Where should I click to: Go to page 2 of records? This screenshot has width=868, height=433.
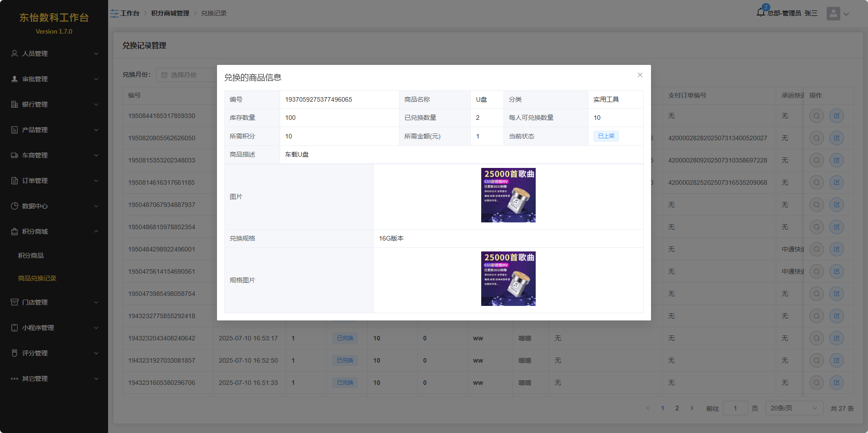click(677, 408)
